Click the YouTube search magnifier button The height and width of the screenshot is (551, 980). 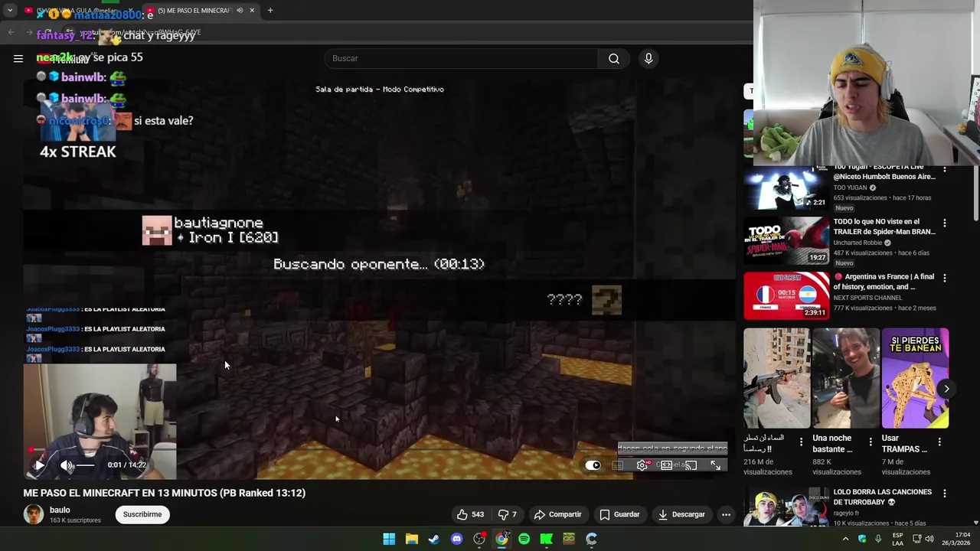coord(614,58)
